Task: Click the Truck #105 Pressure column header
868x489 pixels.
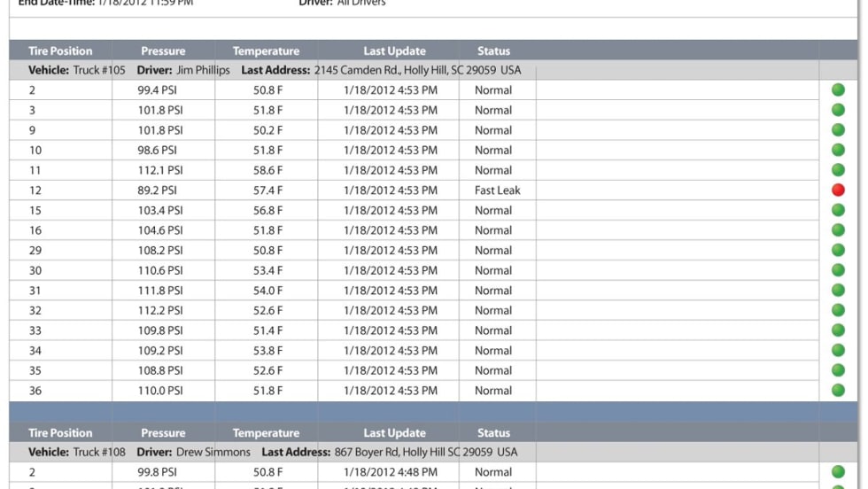Action: point(163,51)
